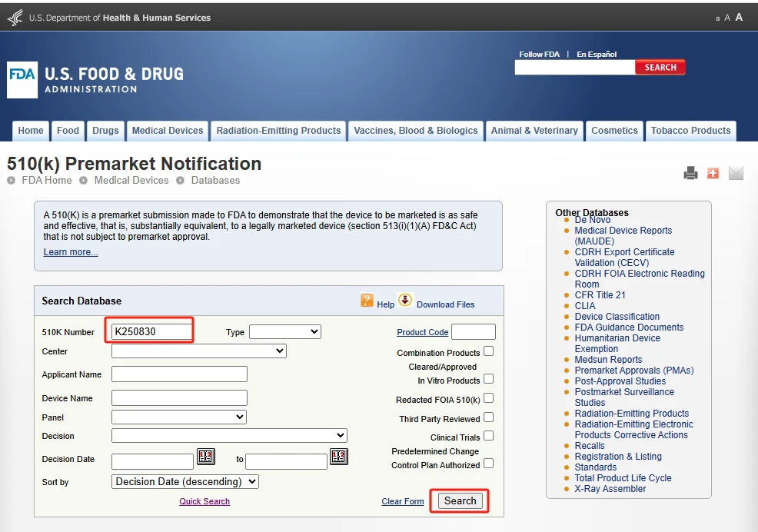Open Total Product Life Cycle link
This screenshot has width=758, height=532.
(623, 478)
